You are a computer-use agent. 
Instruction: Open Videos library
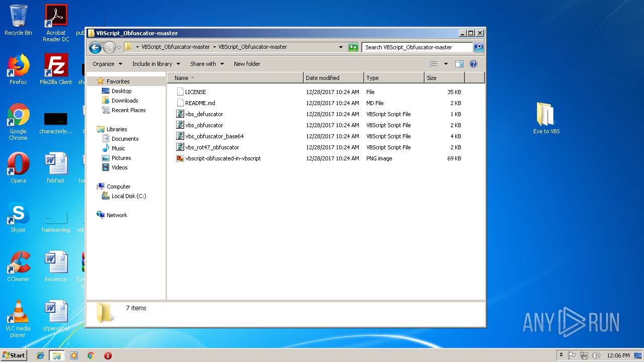tap(119, 167)
